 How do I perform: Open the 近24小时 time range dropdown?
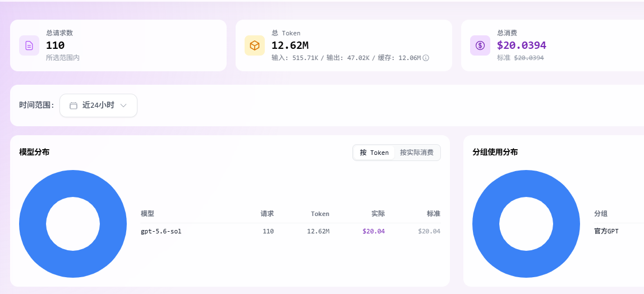pos(99,105)
